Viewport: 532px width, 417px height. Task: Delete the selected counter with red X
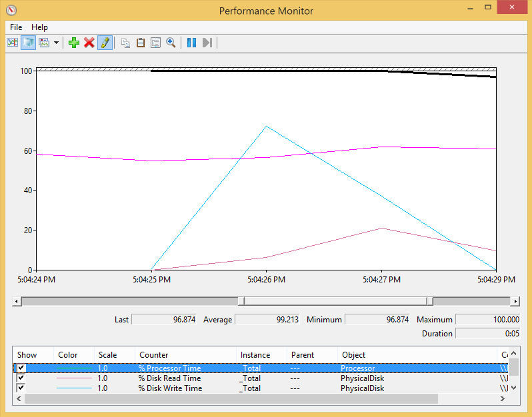pos(89,43)
